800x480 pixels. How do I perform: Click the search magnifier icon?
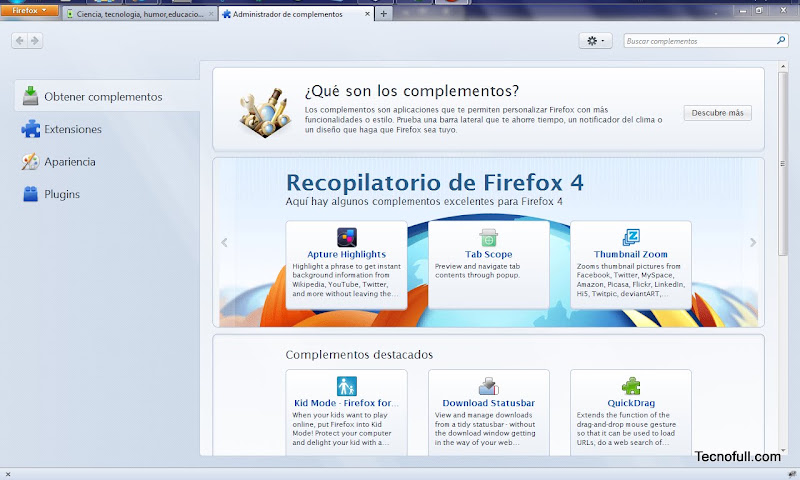781,40
